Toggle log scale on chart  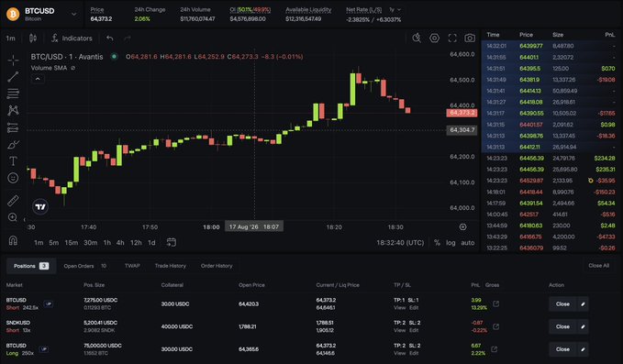(x=451, y=243)
